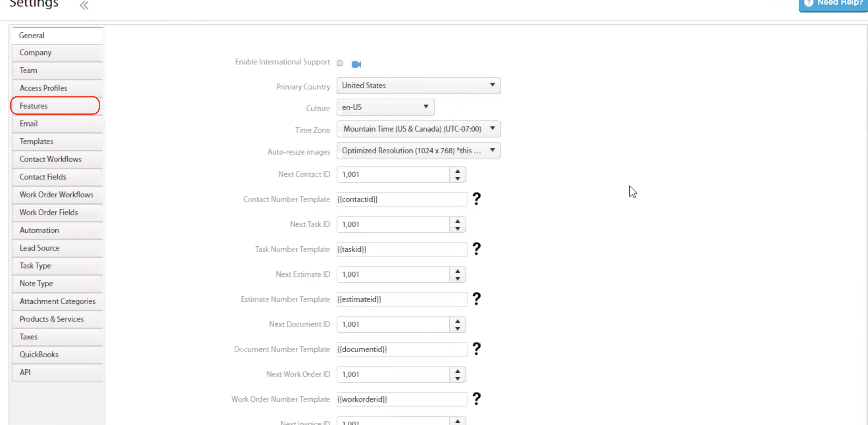Open the Taxes settings tab
The height and width of the screenshot is (425, 868).
pyautogui.click(x=57, y=337)
